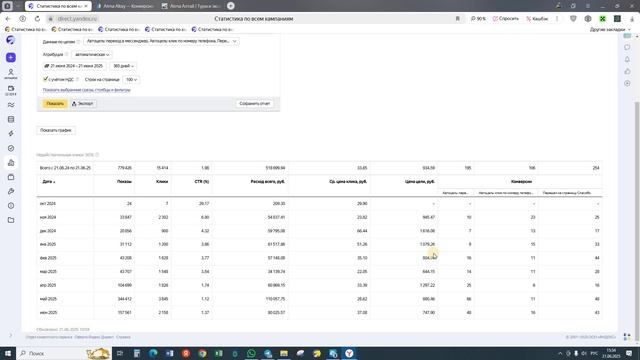Image resolution: width=640 pixels, height=360 pixels.
Task: Click the yellow 'Показать' button
Action: [55, 104]
